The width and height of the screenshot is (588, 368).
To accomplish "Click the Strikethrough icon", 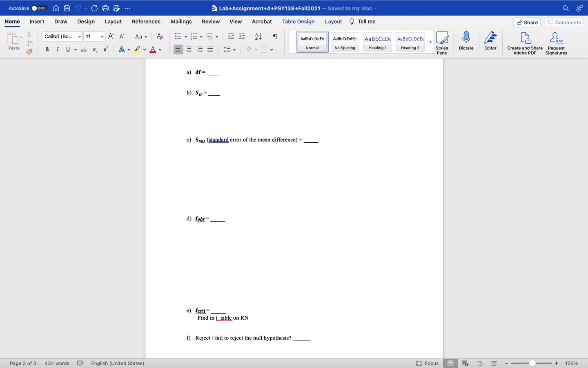I will click(x=84, y=49).
